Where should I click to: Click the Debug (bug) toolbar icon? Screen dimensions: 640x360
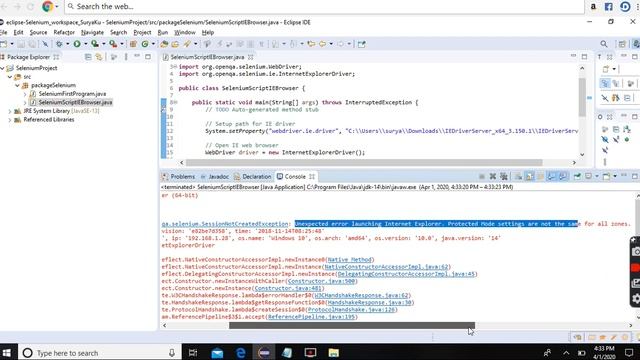[x=60, y=44]
